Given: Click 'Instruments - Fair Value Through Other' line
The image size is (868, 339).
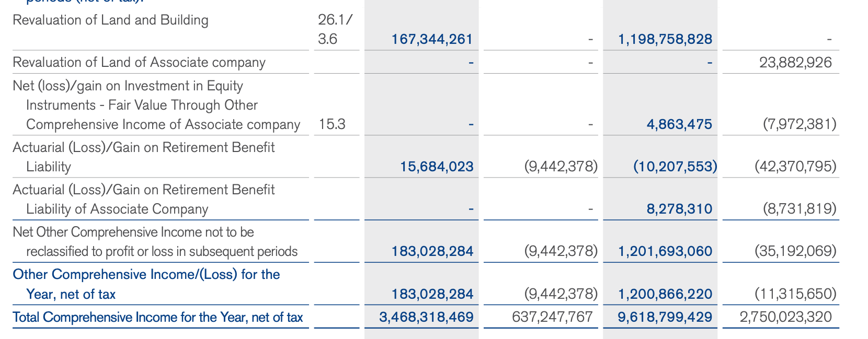Looking at the screenshot, I should click(142, 106).
